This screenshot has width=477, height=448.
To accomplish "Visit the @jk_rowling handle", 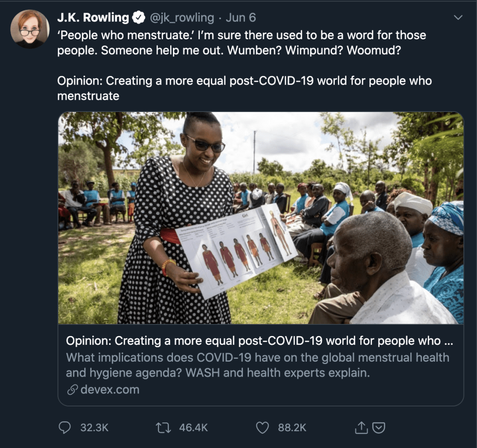I will pos(182,18).
